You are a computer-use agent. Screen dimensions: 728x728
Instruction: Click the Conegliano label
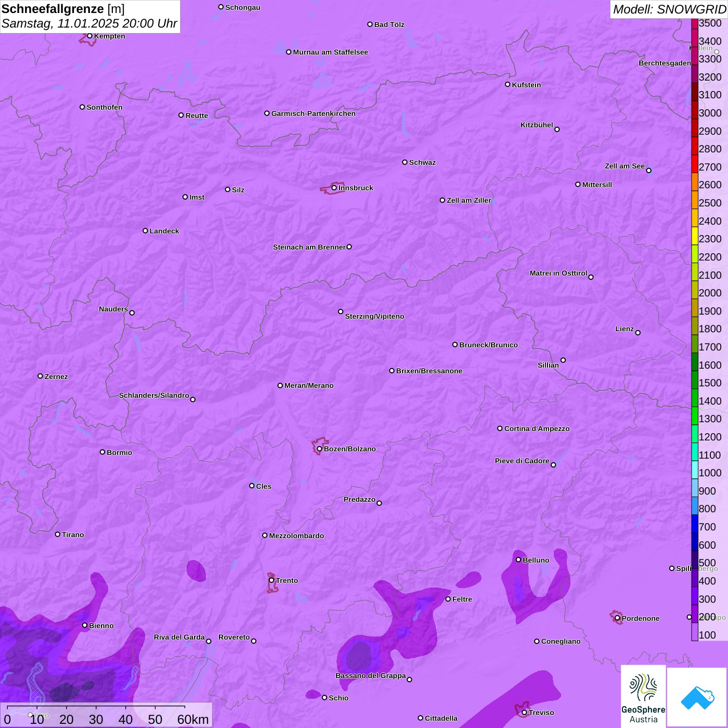point(561,641)
